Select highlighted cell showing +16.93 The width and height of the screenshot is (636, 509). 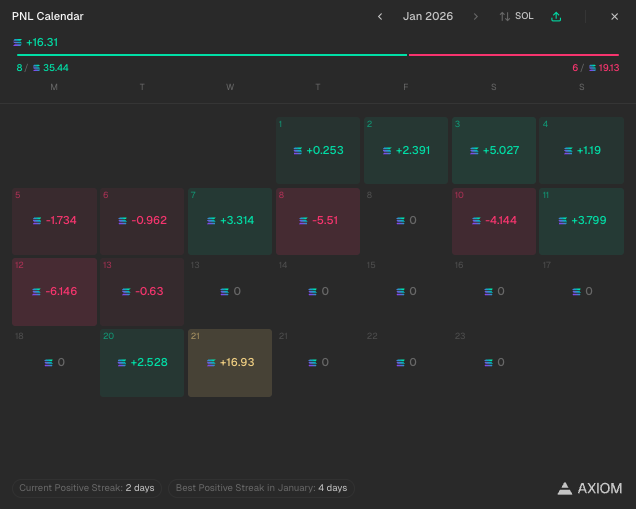[230, 363]
